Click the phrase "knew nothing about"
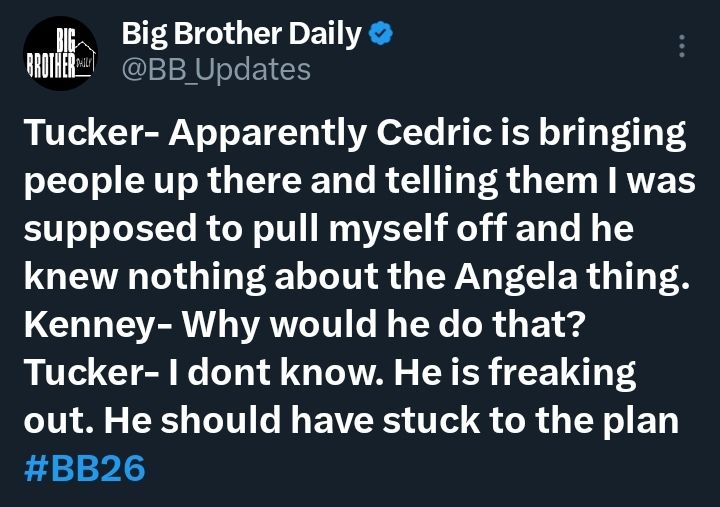 [x=201, y=276]
